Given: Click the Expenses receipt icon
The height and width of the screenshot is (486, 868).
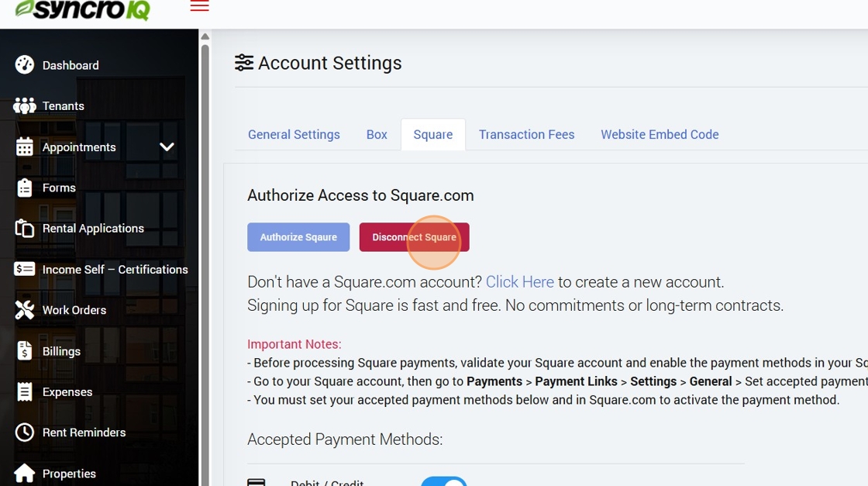Looking at the screenshot, I should coord(24,391).
